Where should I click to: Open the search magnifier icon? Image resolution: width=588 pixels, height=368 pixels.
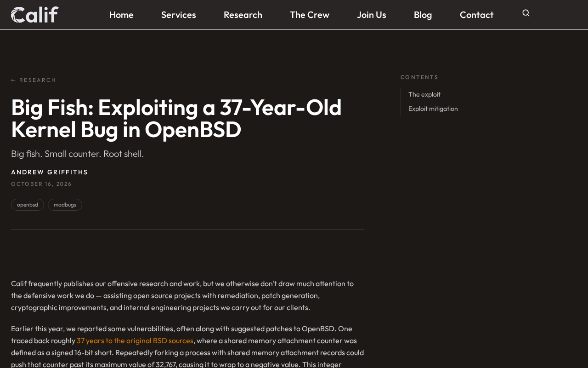point(526,13)
